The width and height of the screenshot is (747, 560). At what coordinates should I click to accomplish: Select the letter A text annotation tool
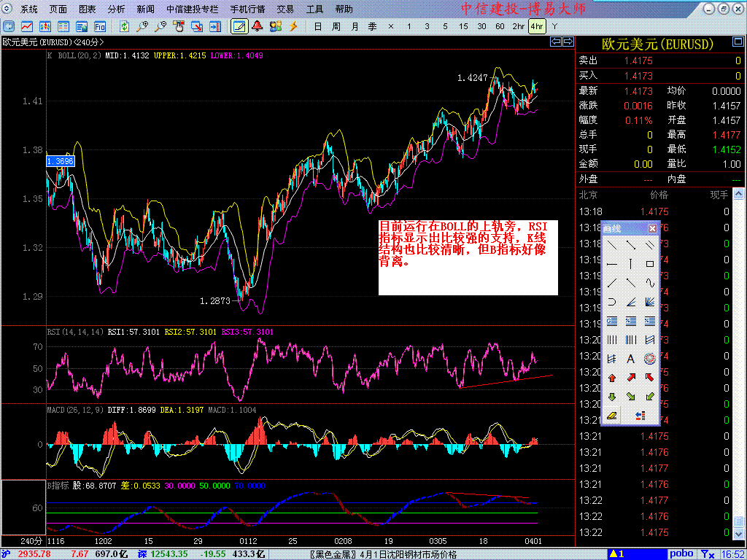coord(631,359)
